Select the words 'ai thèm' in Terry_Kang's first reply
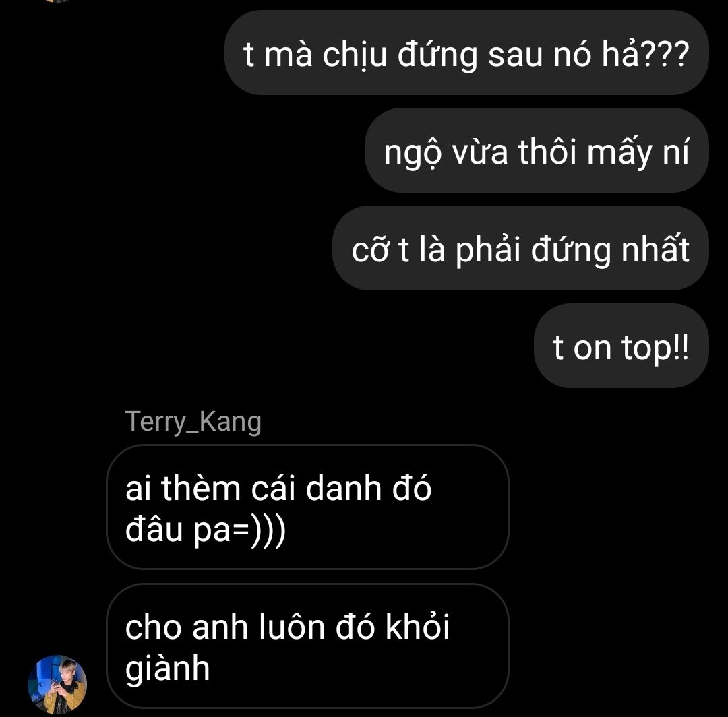This screenshot has width=728, height=717. point(183,488)
